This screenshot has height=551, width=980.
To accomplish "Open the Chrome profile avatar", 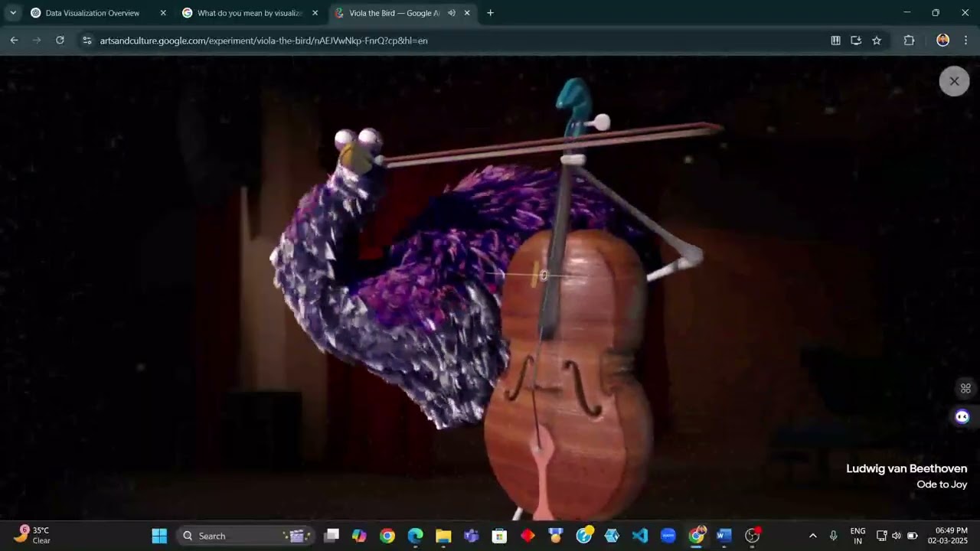I will coord(942,41).
